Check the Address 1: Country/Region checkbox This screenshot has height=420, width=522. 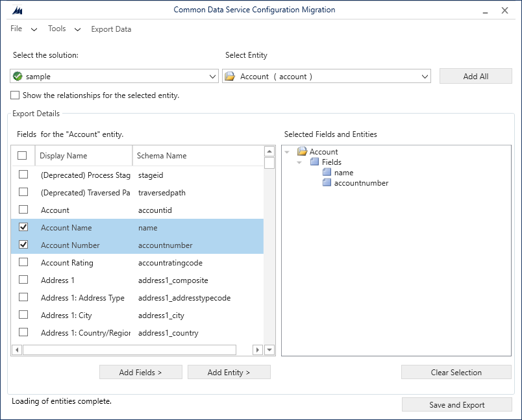click(x=23, y=332)
